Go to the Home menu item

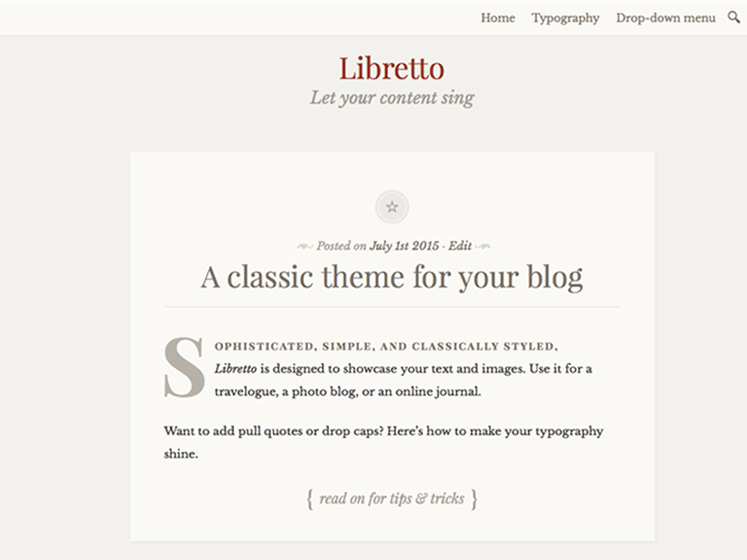tap(498, 18)
